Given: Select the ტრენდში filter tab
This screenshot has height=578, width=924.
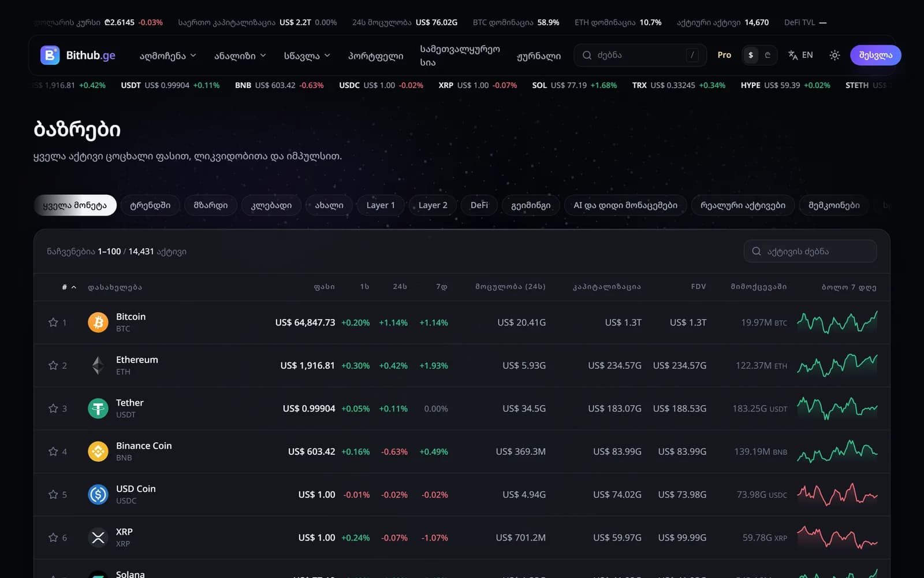Looking at the screenshot, I should click(x=150, y=205).
